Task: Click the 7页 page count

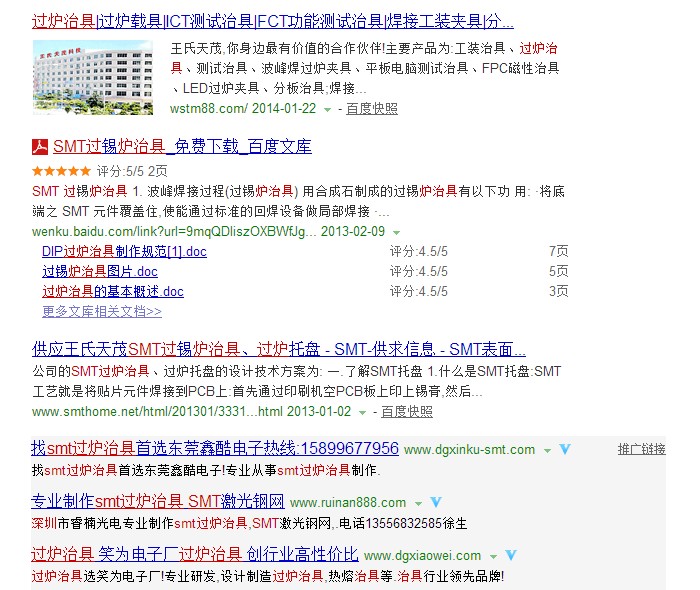Action: point(558,252)
